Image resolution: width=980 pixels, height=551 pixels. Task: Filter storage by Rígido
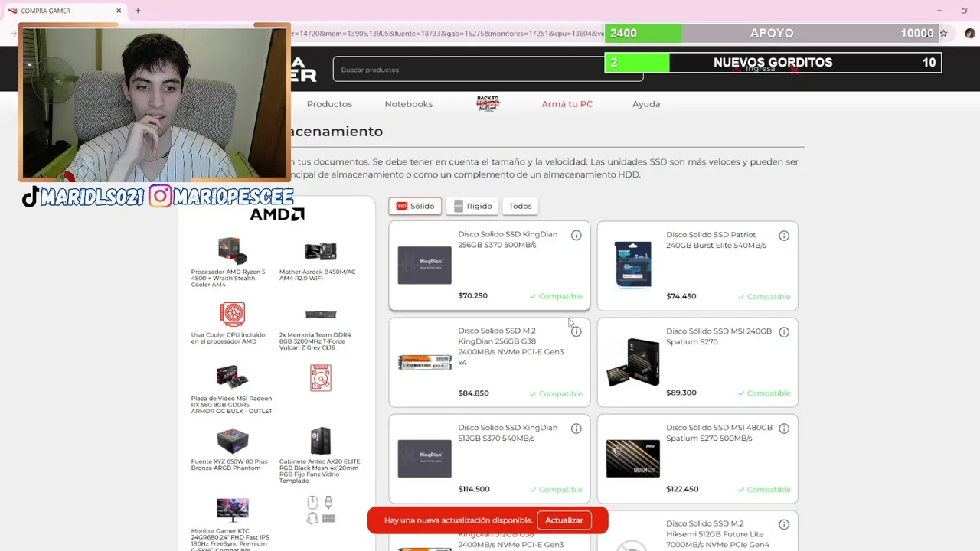point(472,206)
